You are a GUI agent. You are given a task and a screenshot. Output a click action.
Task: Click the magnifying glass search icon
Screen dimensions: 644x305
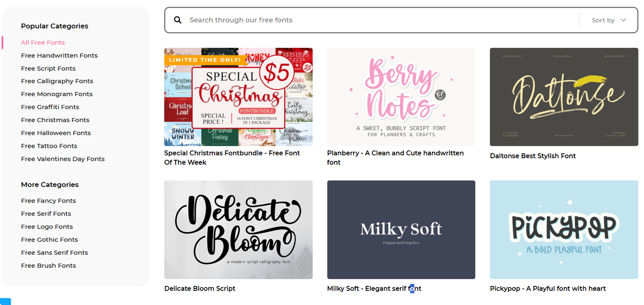(178, 20)
